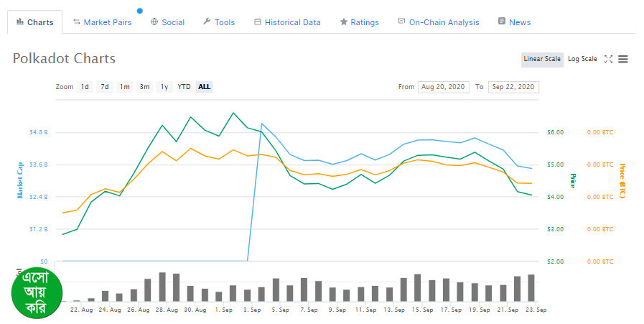The image size is (644, 324).
Task: Click the fullscreen expand icon
Action: click(x=608, y=59)
